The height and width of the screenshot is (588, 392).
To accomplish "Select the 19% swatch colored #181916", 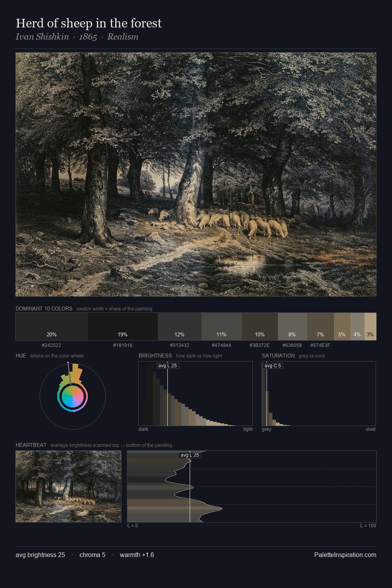I will pos(123,327).
